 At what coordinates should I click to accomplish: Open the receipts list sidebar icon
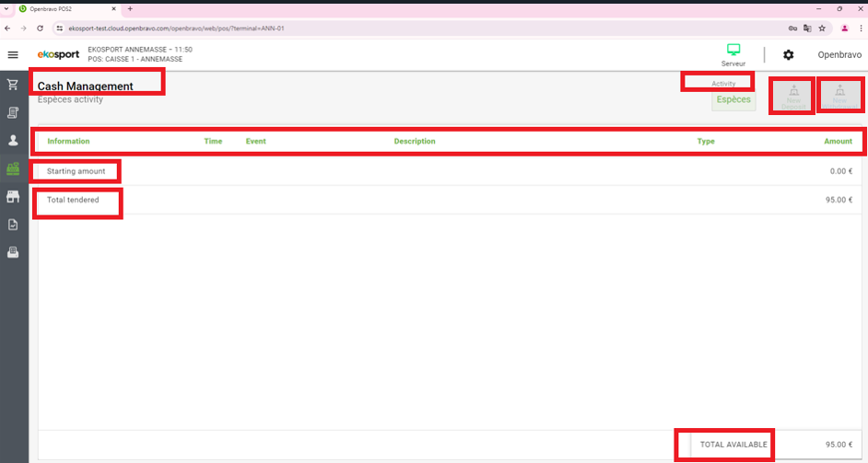click(13, 113)
